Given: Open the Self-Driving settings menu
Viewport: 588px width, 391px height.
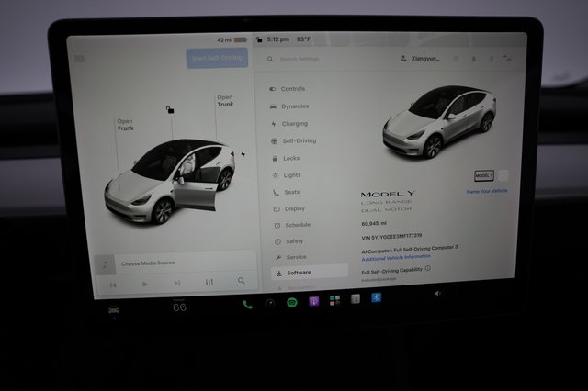Looking at the screenshot, I should pyautogui.click(x=294, y=140).
